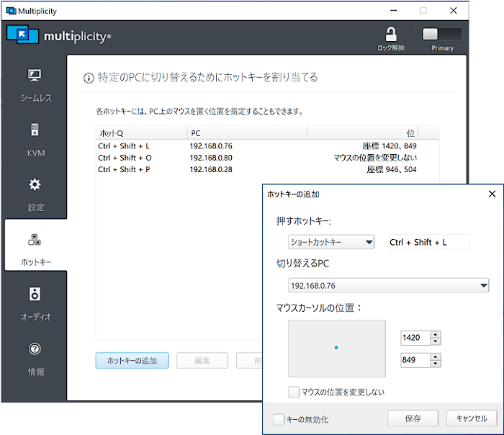The image size is (504, 435).
Task: Increase the 1420 value with up arrow
Action: coord(436,334)
